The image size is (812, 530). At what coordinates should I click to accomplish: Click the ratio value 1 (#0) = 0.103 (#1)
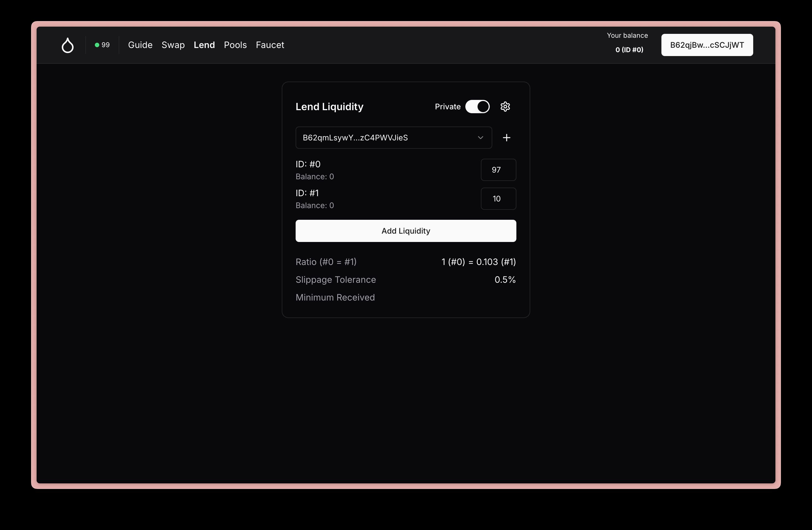click(479, 262)
